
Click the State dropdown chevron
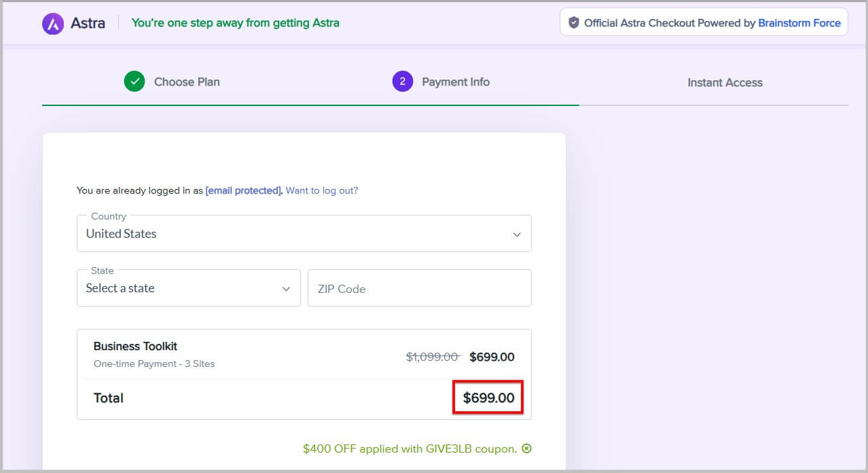click(x=286, y=288)
